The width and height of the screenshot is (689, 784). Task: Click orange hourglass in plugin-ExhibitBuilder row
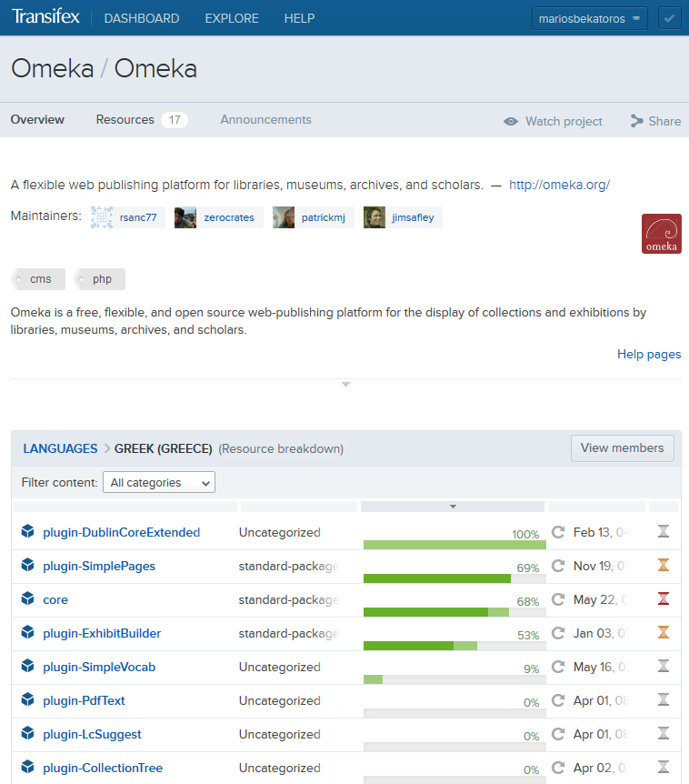pos(664,632)
